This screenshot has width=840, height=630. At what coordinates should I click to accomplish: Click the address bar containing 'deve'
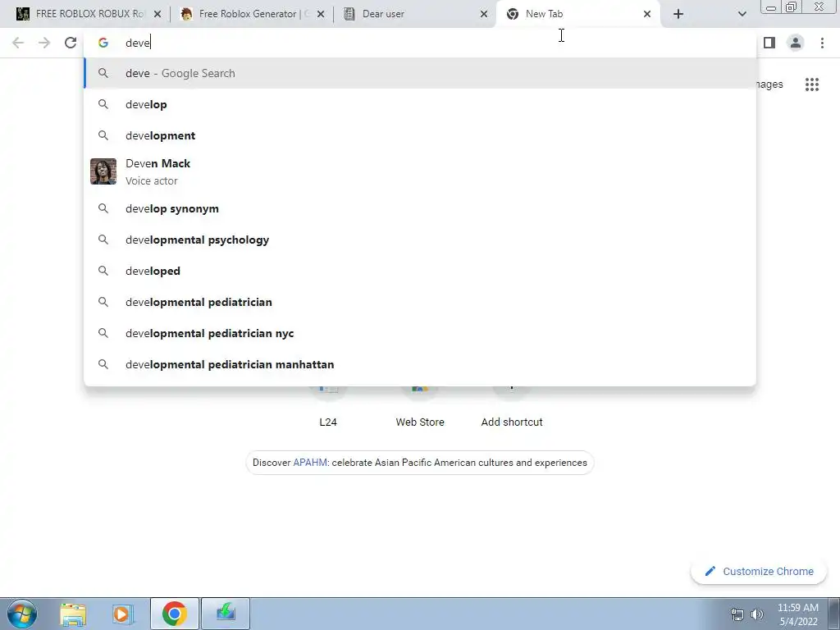coord(420,43)
